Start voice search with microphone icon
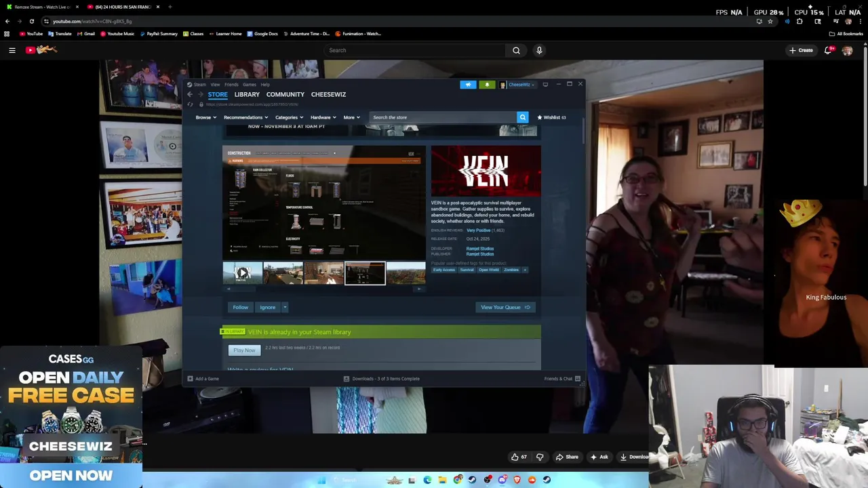This screenshot has height=488, width=868. [x=539, y=50]
